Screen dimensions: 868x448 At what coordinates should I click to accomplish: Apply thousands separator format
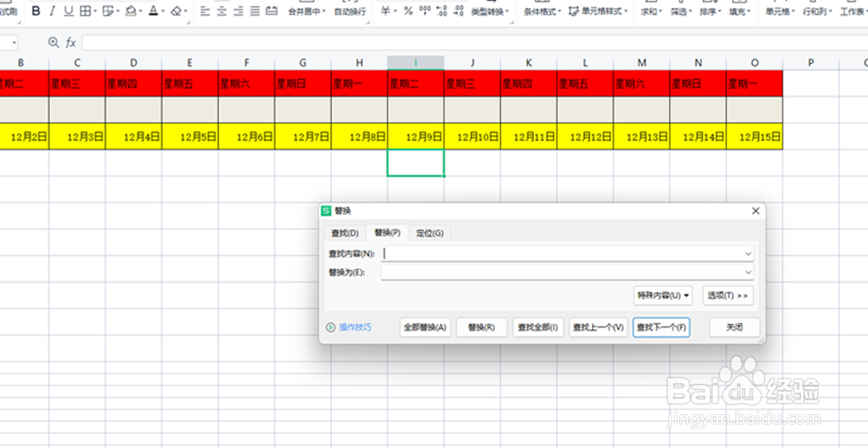425,11
